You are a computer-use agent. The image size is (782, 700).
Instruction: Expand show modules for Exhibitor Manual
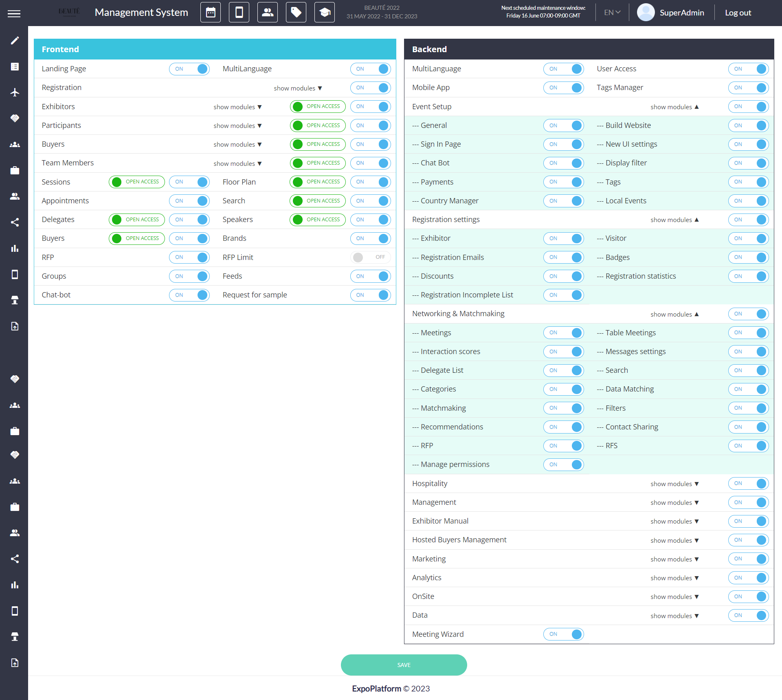[x=674, y=521]
